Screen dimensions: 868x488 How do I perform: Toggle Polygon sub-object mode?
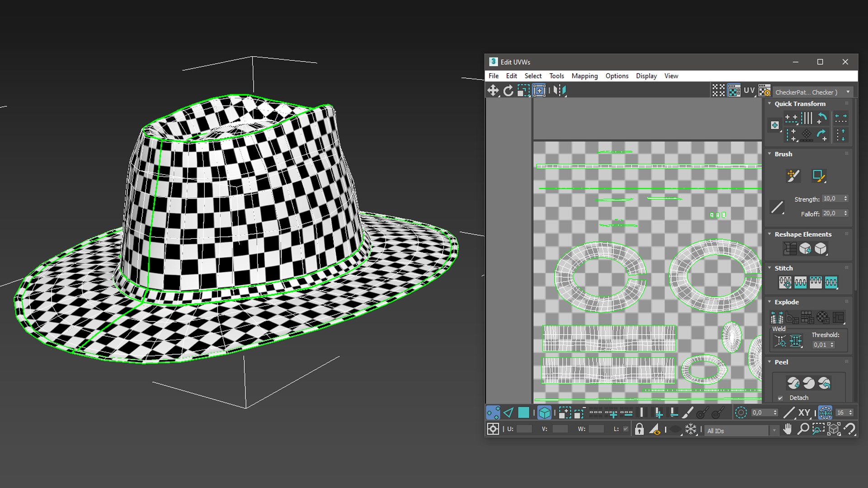coord(524,413)
